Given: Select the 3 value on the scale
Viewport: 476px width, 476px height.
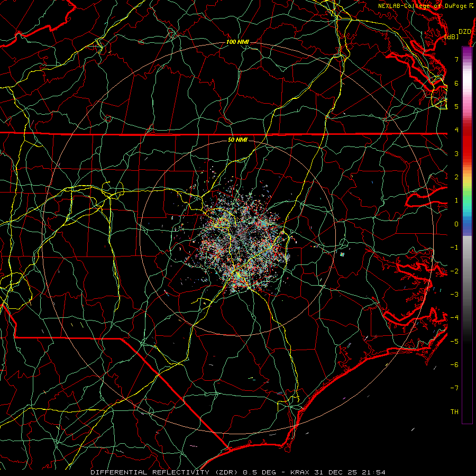Looking at the screenshot, I should tap(456, 153).
